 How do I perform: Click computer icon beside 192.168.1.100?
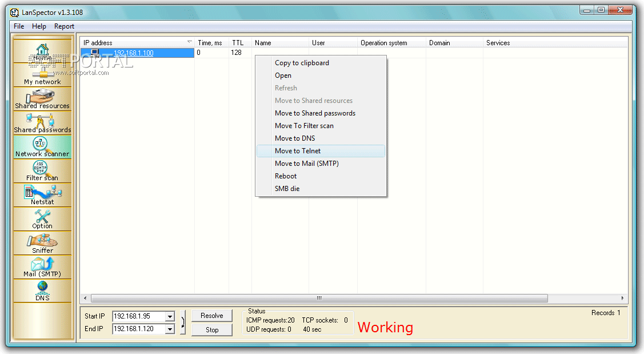[95, 53]
